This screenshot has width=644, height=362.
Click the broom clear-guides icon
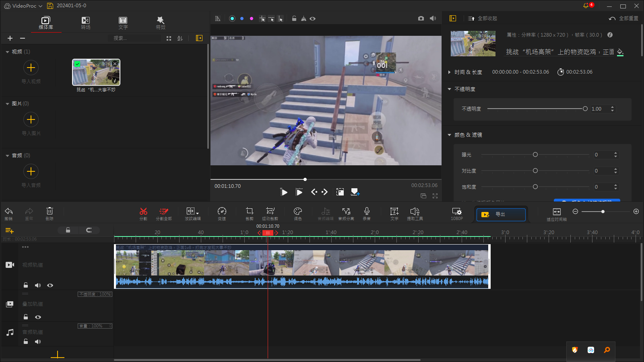(303, 19)
